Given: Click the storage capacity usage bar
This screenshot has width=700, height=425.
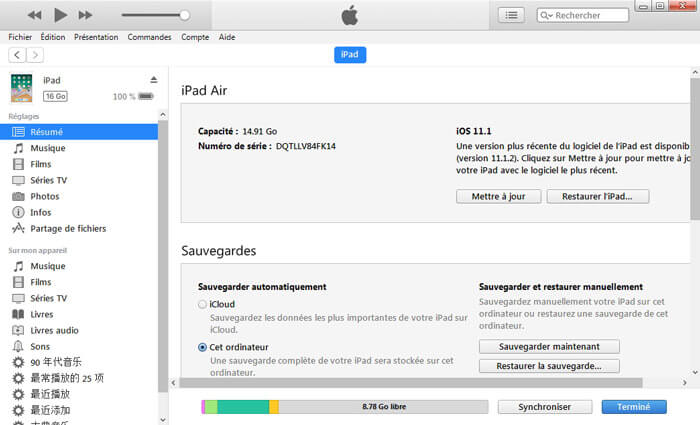Looking at the screenshot, I should [345, 407].
